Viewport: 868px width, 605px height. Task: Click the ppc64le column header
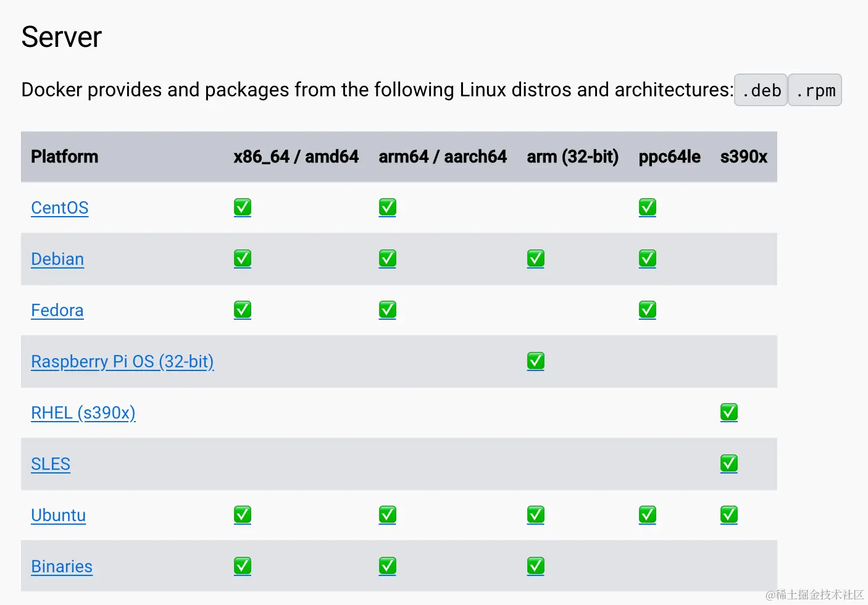(x=670, y=157)
